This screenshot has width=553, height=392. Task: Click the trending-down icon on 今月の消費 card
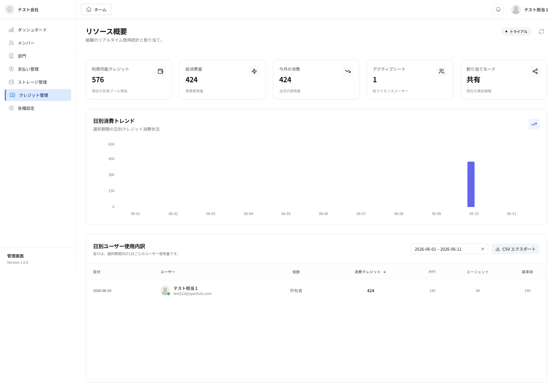coord(348,71)
